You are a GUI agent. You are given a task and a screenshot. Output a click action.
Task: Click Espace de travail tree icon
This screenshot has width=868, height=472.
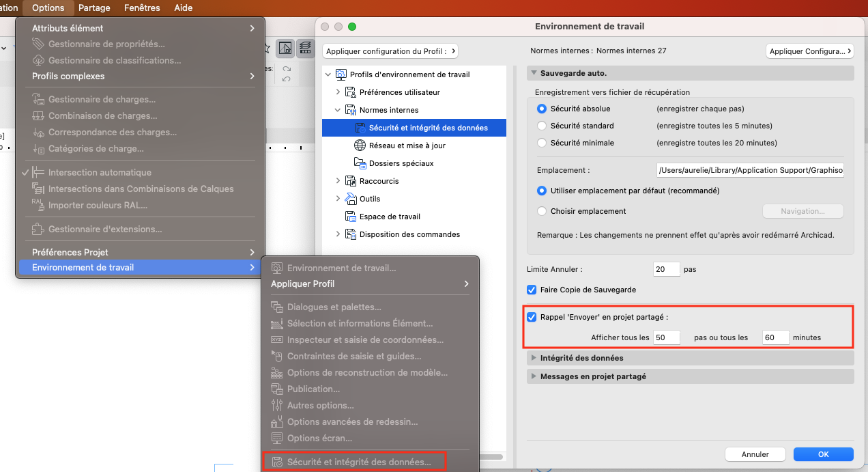coord(351,217)
